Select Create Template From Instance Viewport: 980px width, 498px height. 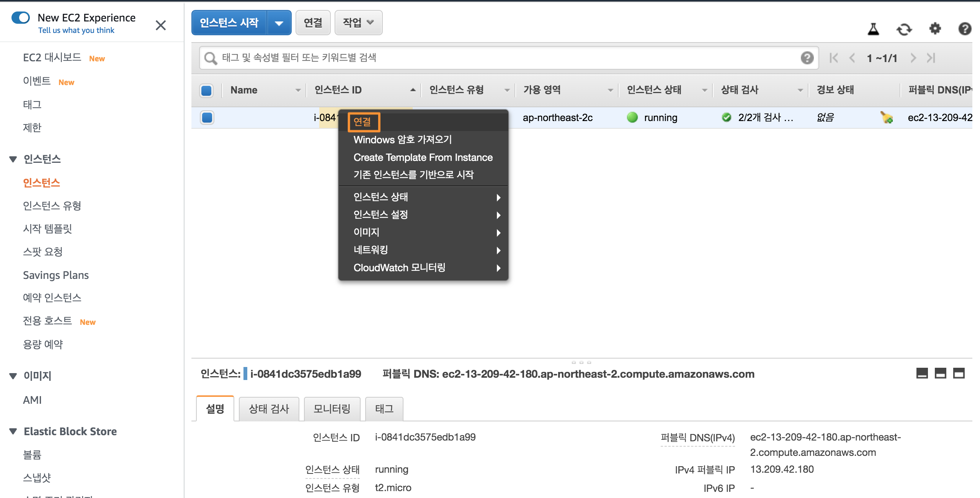tap(423, 157)
